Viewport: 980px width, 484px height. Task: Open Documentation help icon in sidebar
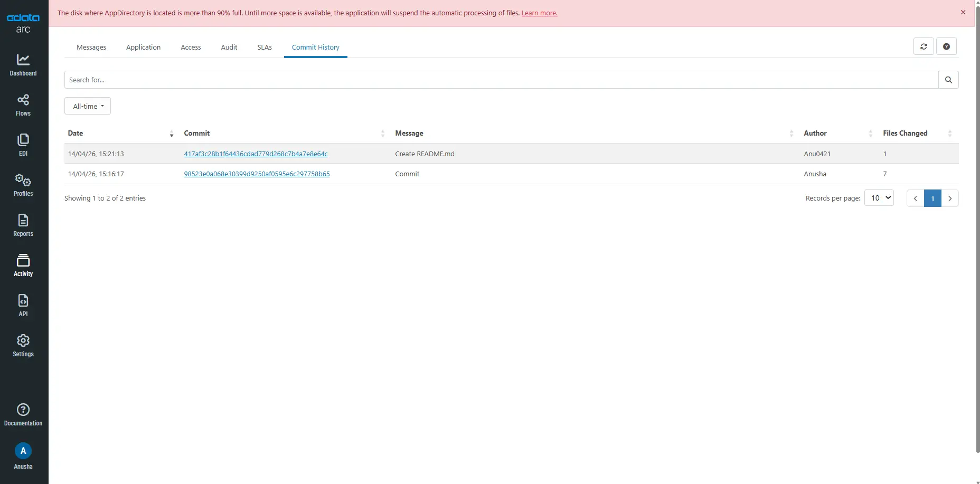[23, 415]
